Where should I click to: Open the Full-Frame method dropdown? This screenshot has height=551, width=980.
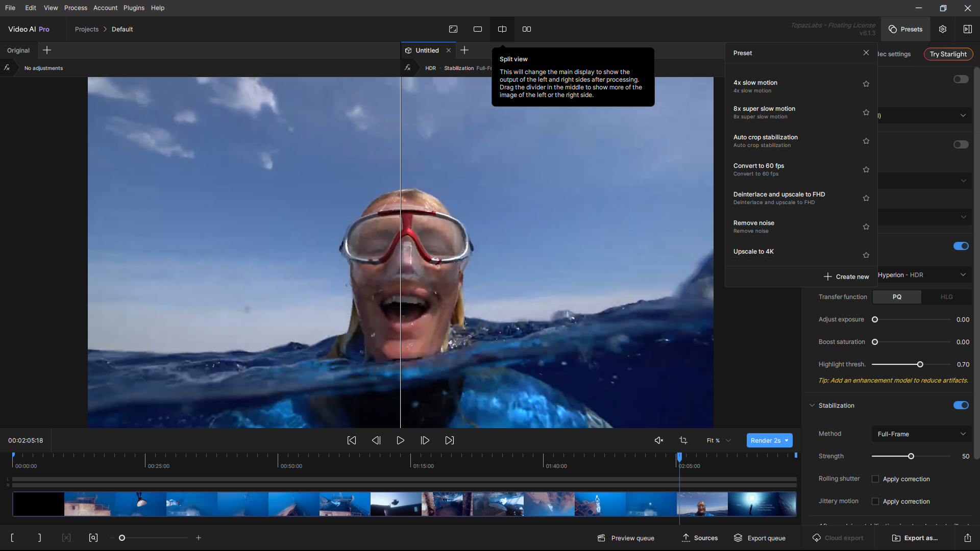pyautogui.click(x=921, y=434)
